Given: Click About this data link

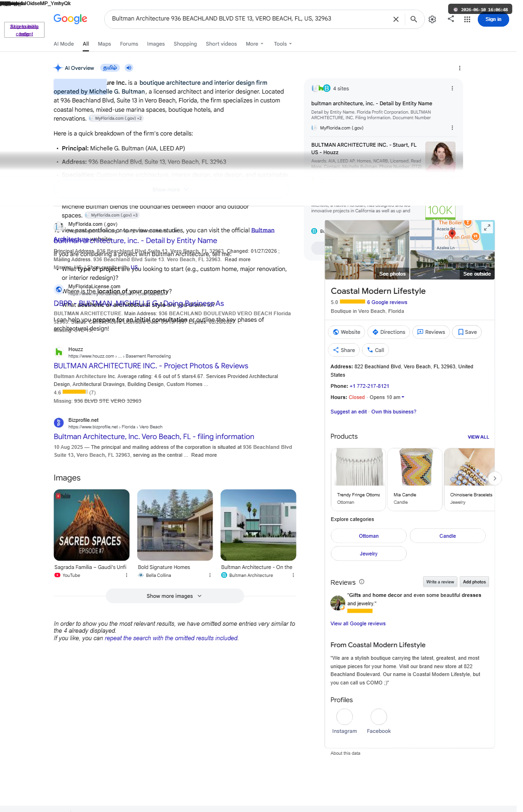Looking at the screenshot, I should click(345, 753).
